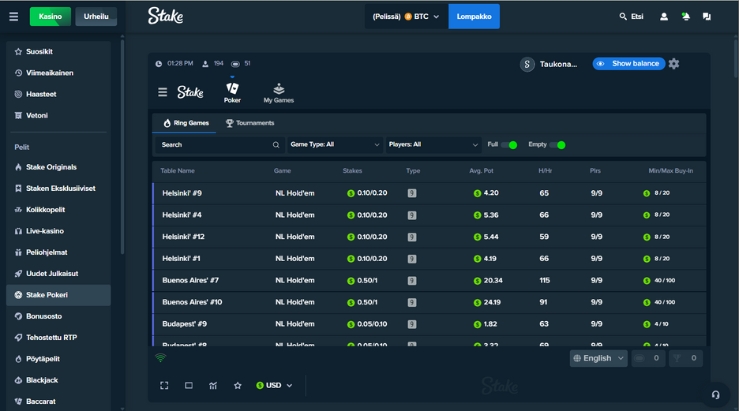Open Taukona... account status
The width and height of the screenshot is (740, 411).
pyautogui.click(x=549, y=64)
